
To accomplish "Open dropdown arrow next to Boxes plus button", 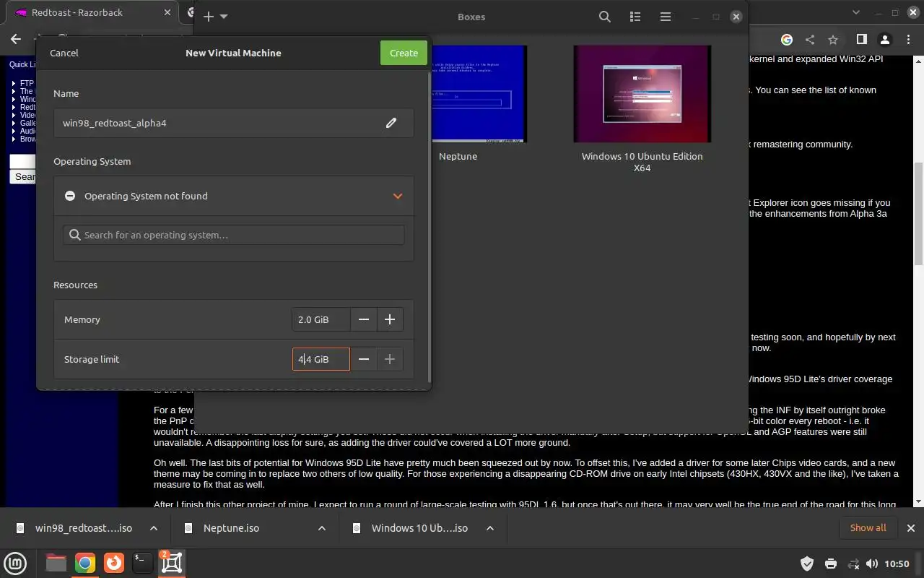I will point(224,17).
